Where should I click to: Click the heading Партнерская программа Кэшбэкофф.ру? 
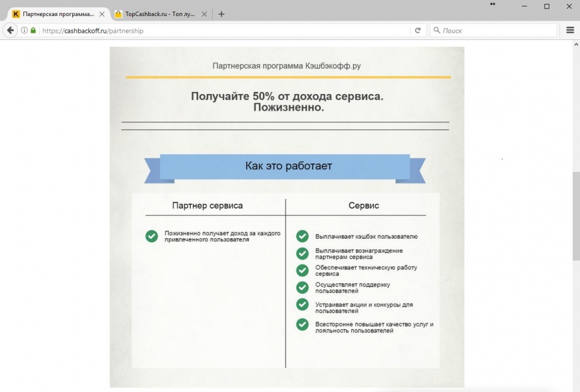(286, 66)
